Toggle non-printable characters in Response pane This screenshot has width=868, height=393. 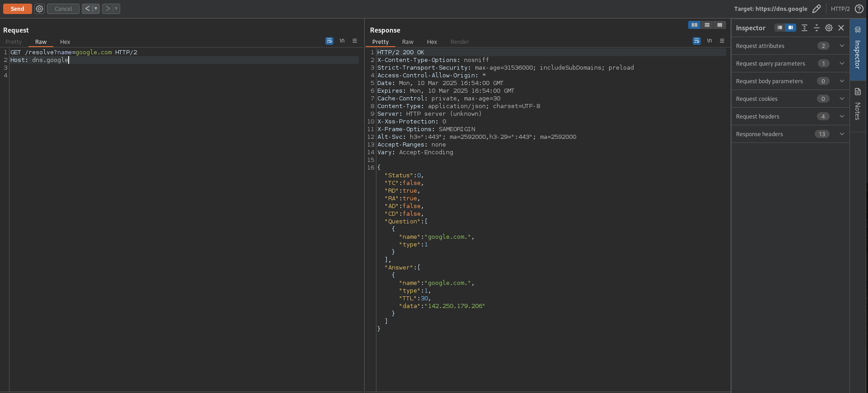pyautogui.click(x=709, y=41)
